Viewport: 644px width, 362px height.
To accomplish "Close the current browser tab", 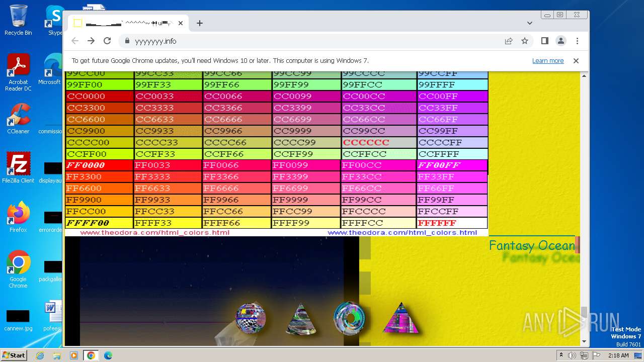I will [181, 23].
